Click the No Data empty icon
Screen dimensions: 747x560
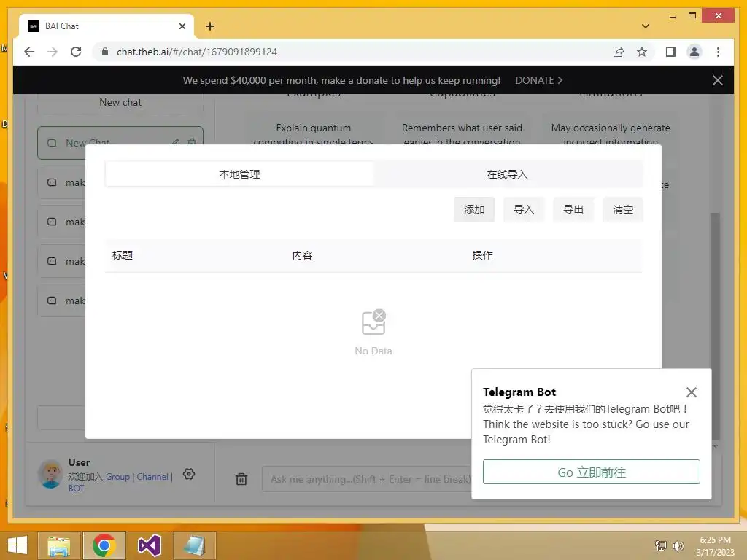click(x=373, y=322)
